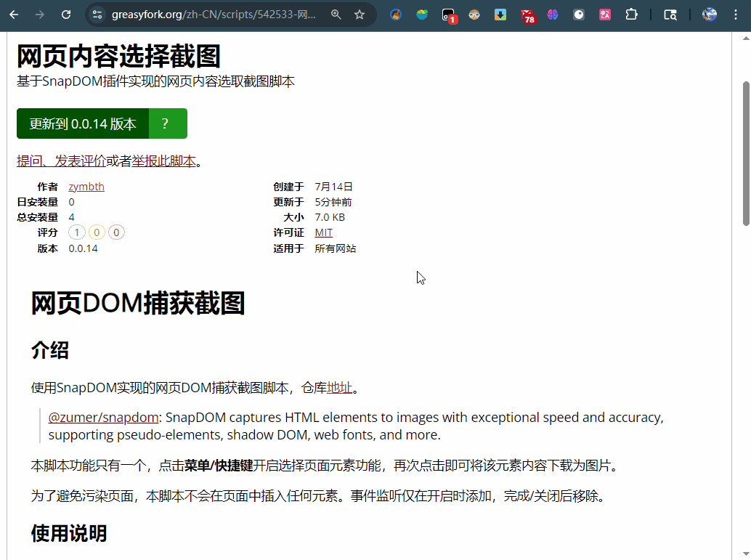Reload the page with the refresh icon
The width and height of the screenshot is (751, 560).
tap(66, 15)
